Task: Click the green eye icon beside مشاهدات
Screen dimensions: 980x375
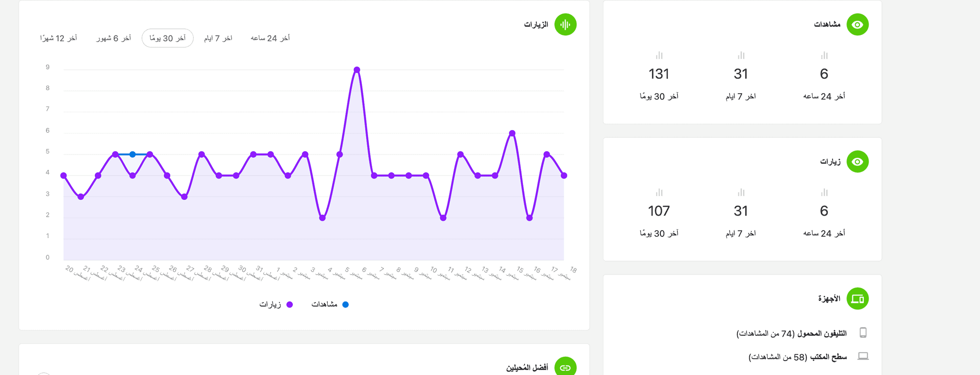Action: coord(857,24)
